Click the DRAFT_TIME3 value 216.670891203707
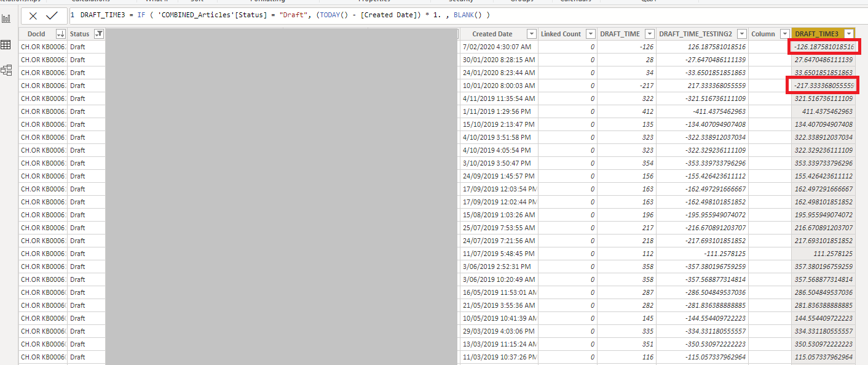Viewport: 868px width, 365px height. coord(823,228)
